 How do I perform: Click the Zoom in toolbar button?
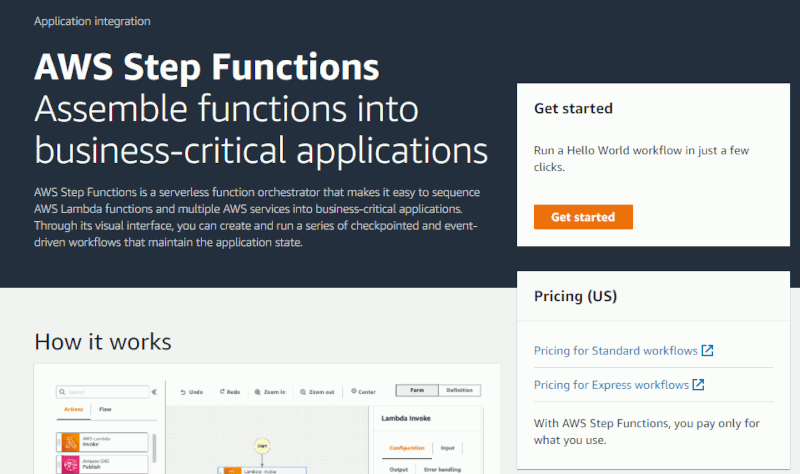(270, 392)
